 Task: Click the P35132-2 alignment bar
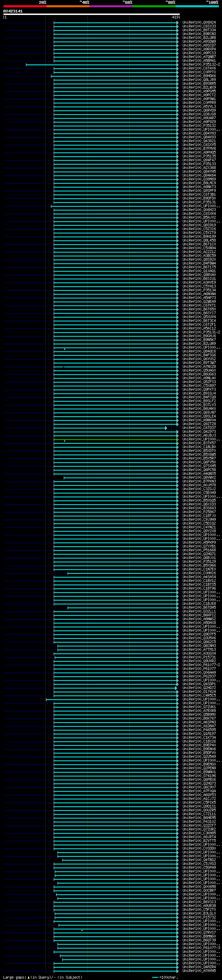[x=102, y=65]
